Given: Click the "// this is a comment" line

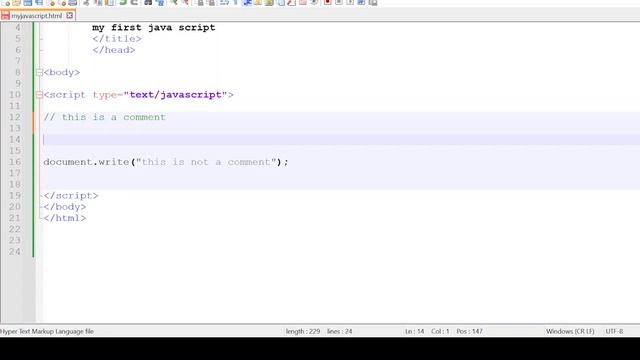Looking at the screenshot, I should pos(104,117).
